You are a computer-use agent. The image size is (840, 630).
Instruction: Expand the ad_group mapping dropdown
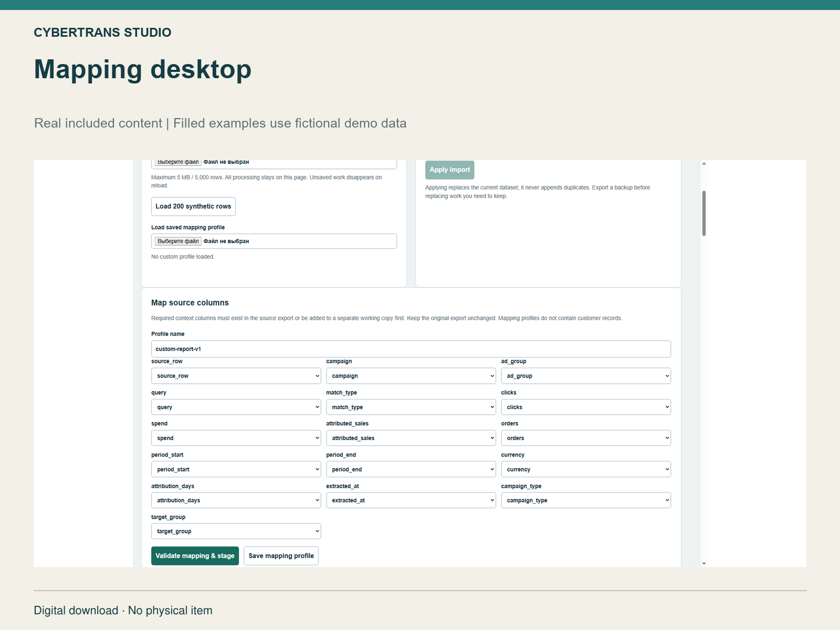point(586,376)
